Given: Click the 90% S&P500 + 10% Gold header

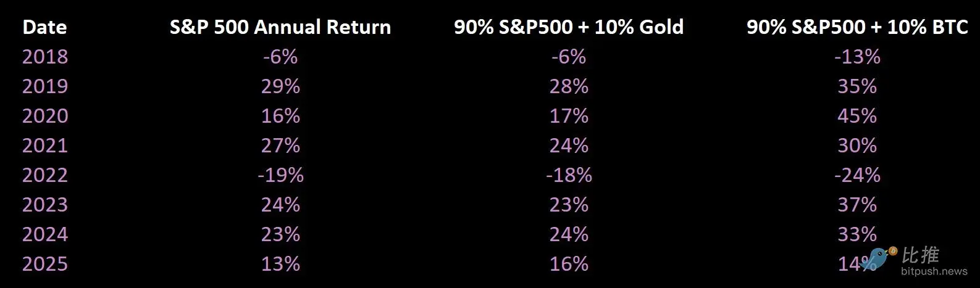Looking at the screenshot, I should point(569,27).
